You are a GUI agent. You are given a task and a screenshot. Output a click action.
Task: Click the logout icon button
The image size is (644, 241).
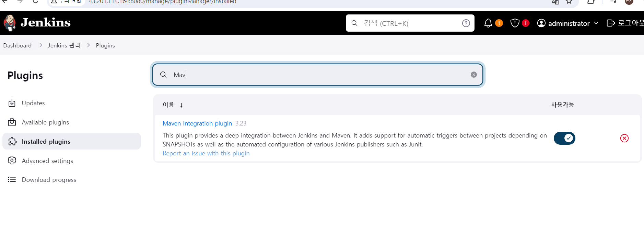point(611,23)
